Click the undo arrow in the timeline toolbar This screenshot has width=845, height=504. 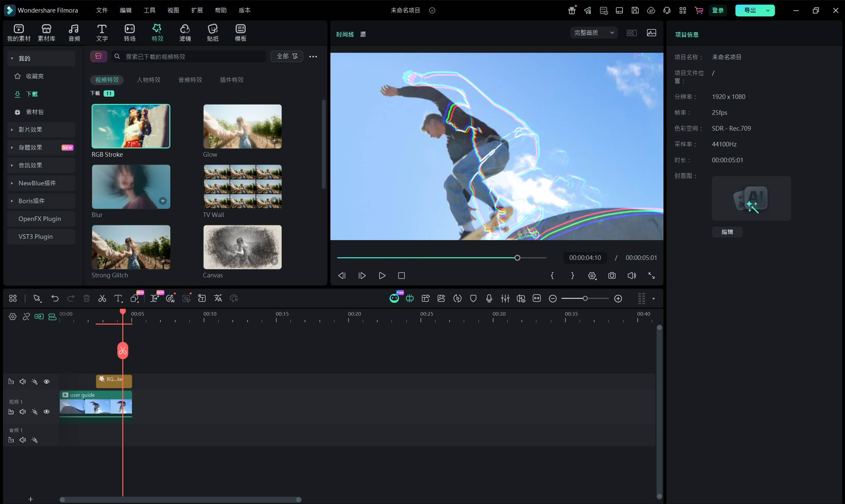[x=55, y=299]
